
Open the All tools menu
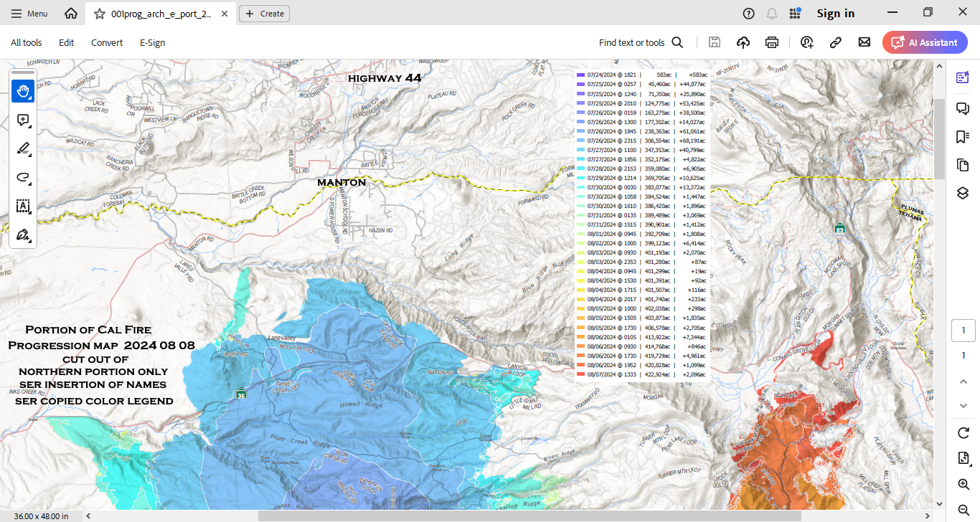(x=27, y=42)
